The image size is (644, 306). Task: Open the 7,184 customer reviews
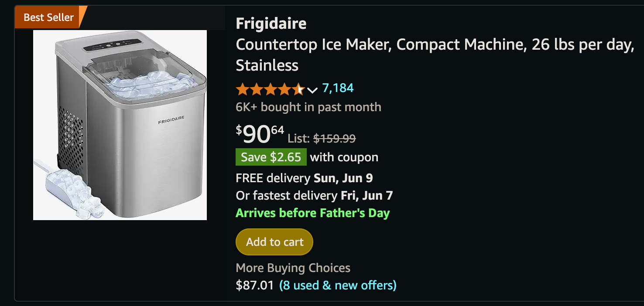pyautogui.click(x=337, y=88)
